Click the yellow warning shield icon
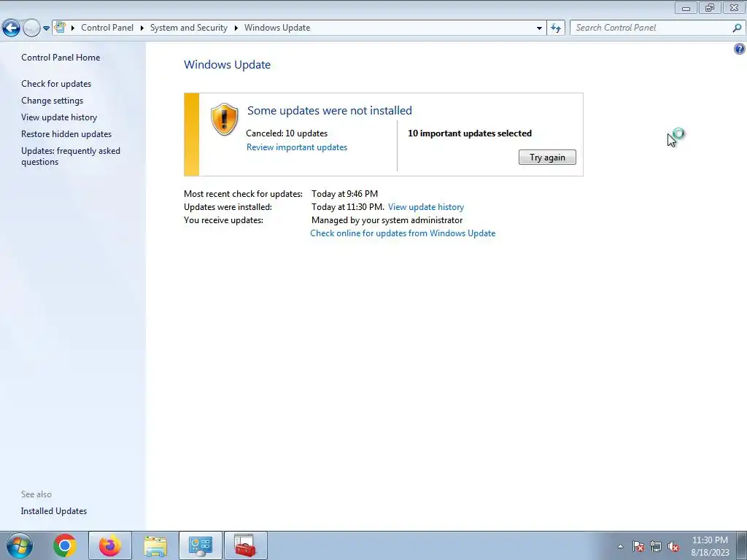 225,119
